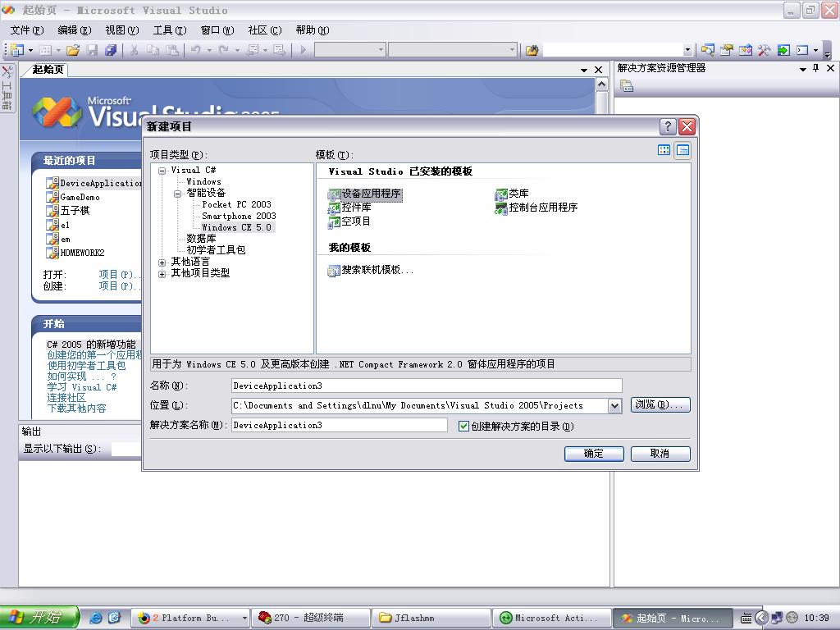Select the 设备应用程序 template

pyautogui.click(x=365, y=194)
